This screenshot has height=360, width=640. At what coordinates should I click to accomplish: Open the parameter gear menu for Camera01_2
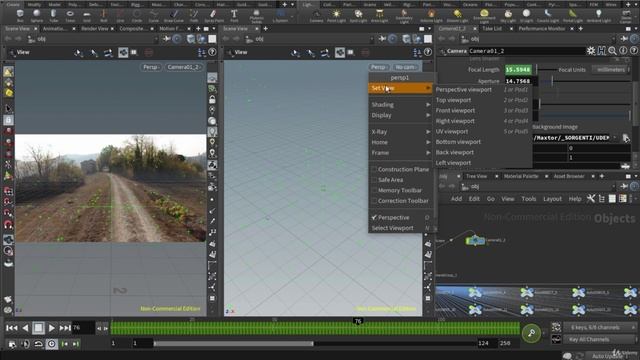pyautogui.click(x=591, y=51)
